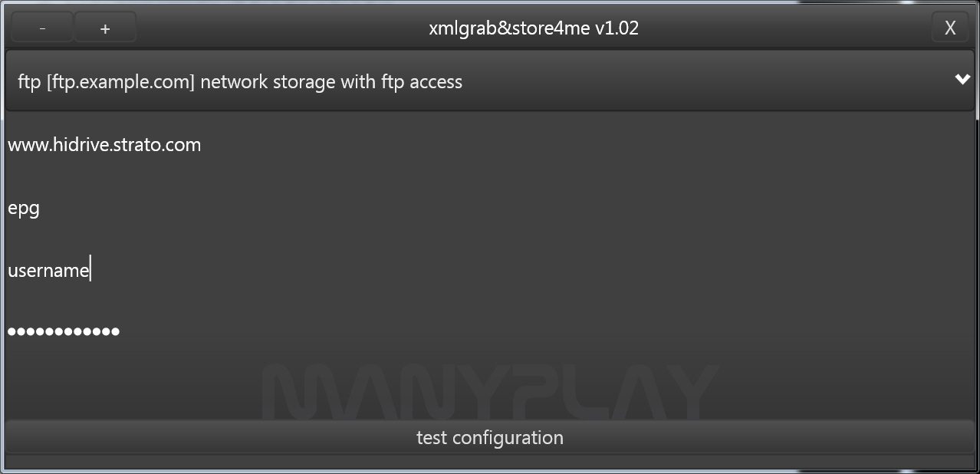The height and width of the screenshot is (474, 980).
Task: Click on the password dots
Action: pos(64,331)
